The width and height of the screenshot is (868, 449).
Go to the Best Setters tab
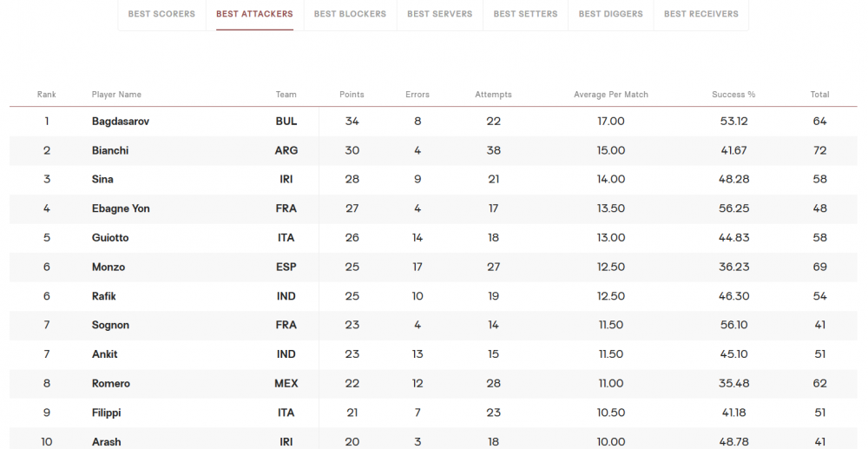525,14
